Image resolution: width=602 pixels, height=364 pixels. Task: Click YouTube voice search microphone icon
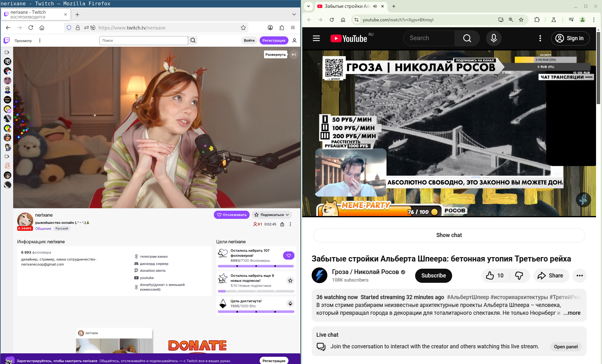click(x=494, y=38)
